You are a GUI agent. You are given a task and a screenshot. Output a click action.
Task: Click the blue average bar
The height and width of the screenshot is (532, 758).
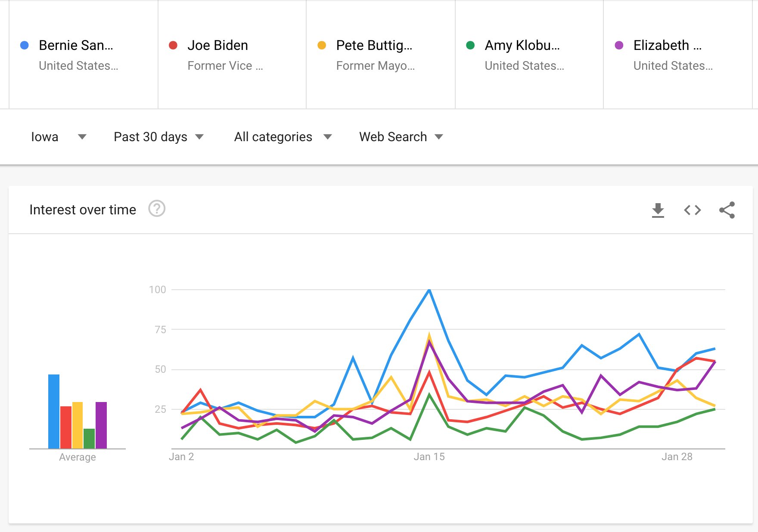click(54, 411)
